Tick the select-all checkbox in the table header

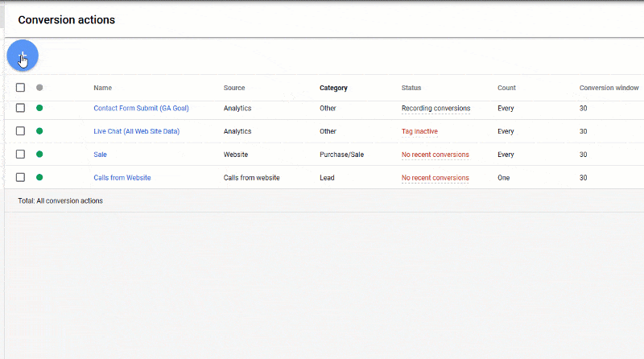(20, 88)
